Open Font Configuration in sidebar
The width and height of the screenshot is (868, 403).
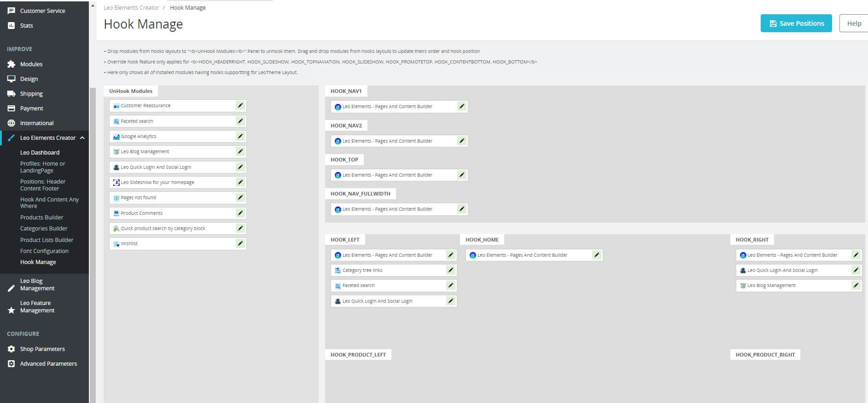[44, 251]
